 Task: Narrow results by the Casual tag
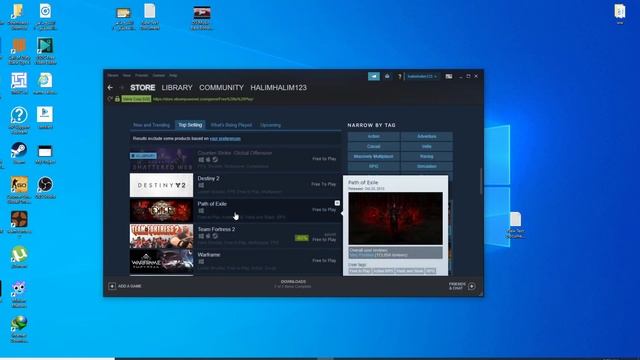[373, 146]
